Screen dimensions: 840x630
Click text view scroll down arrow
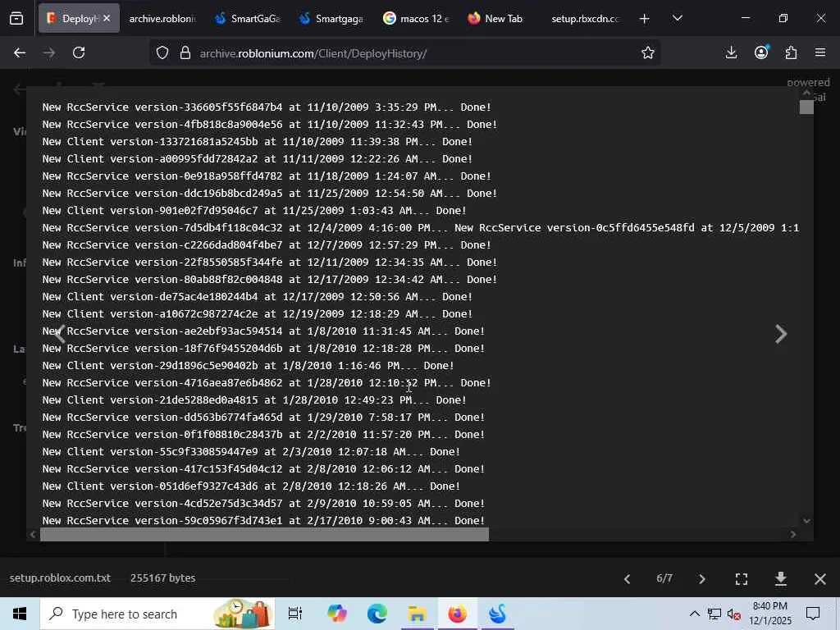[x=806, y=521]
